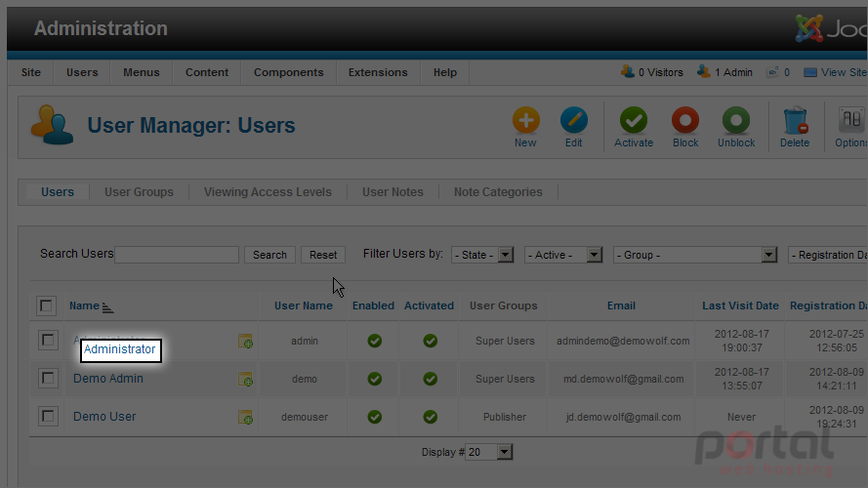Open the Administrator user link

click(119, 349)
